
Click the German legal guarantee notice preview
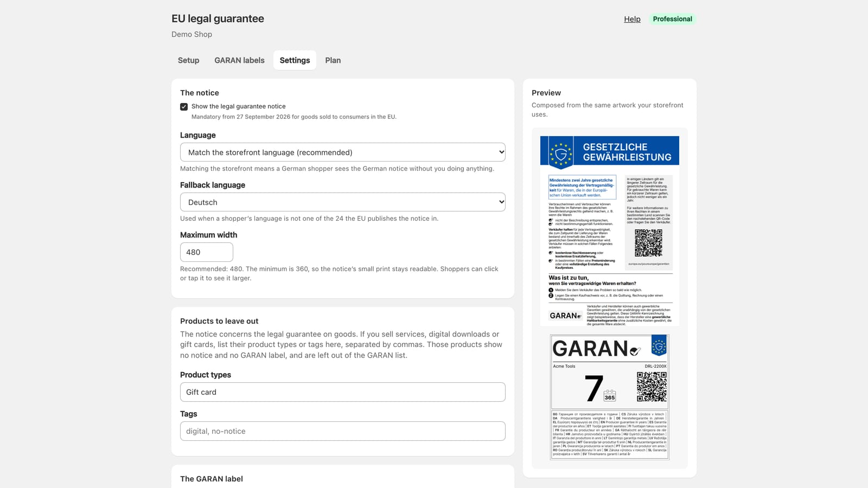610,231
